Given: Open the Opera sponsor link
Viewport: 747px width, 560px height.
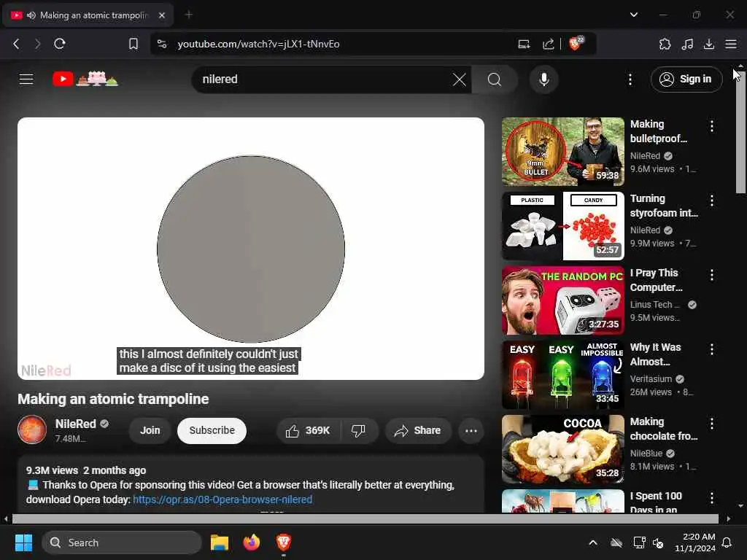Looking at the screenshot, I should 222,499.
